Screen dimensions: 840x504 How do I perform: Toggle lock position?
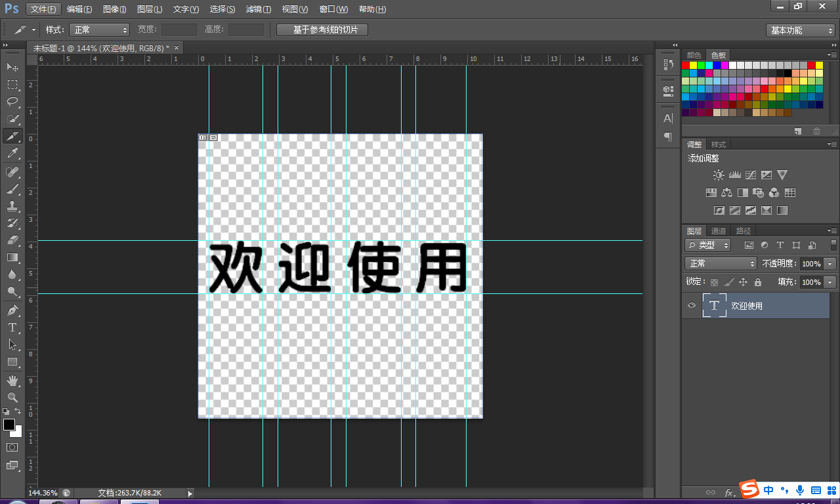pyautogui.click(x=743, y=282)
